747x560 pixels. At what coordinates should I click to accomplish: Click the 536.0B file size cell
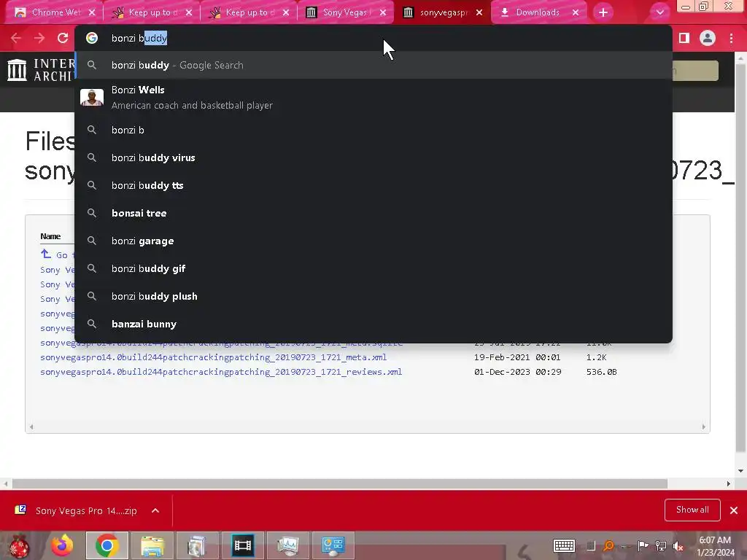pos(601,372)
